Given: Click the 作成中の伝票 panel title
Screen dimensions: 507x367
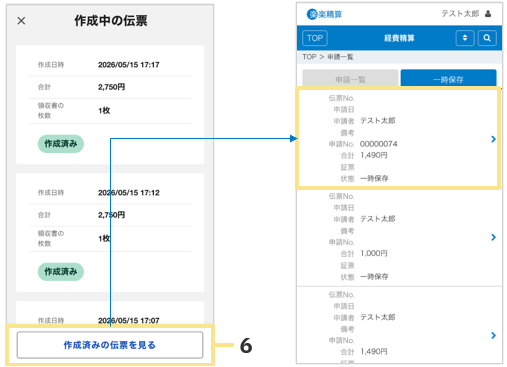Looking at the screenshot, I should [111, 21].
